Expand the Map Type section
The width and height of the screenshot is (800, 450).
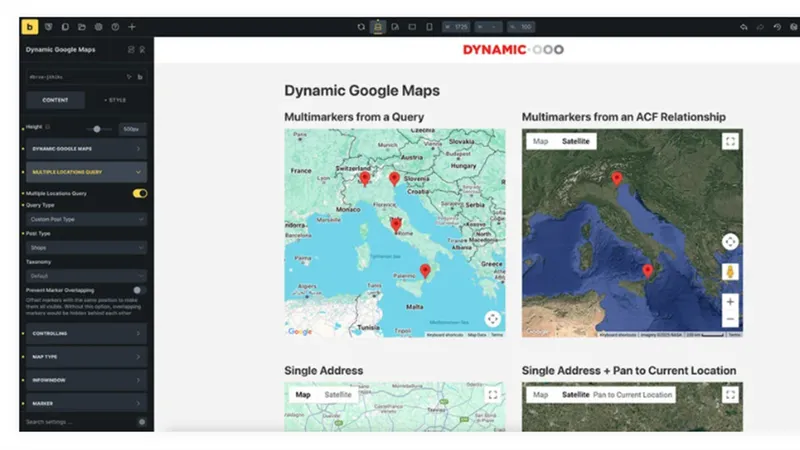point(86,357)
